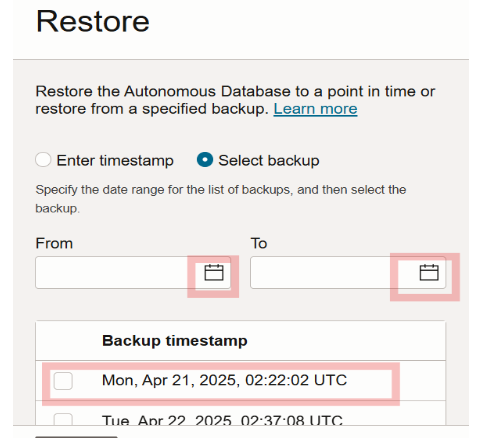Choose the Select backup radio option

point(205,160)
